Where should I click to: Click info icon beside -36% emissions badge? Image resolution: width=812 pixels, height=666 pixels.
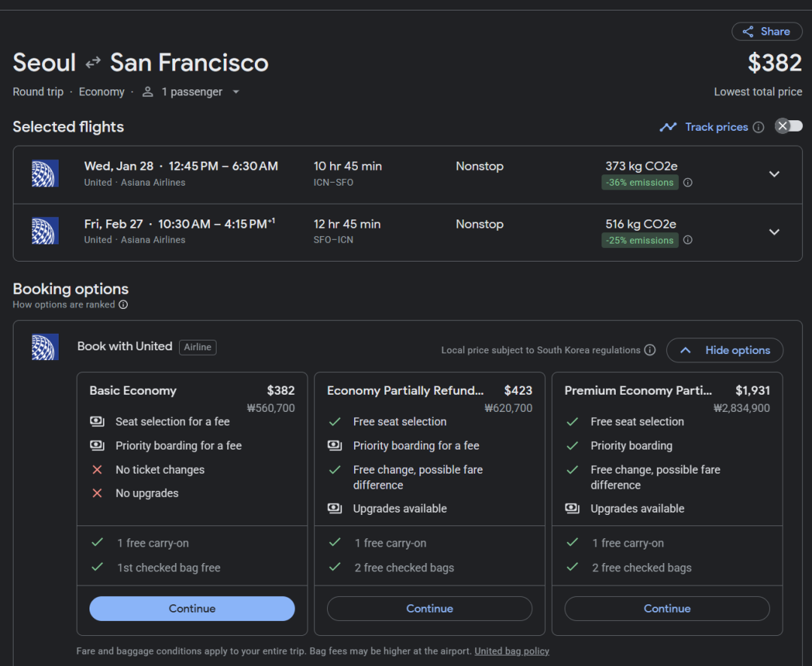pyautogui.click(x=687, y=183)
